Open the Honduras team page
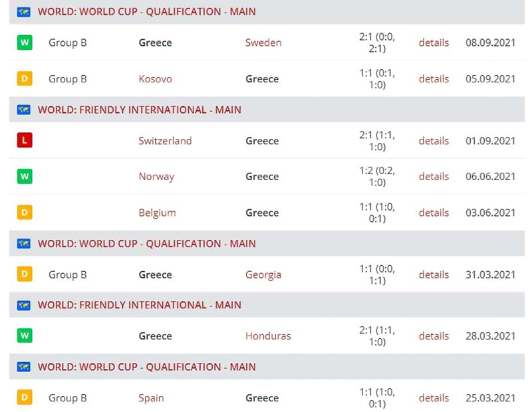The width and height of the screenshot is (532, 412). click(x=268, y=336)
